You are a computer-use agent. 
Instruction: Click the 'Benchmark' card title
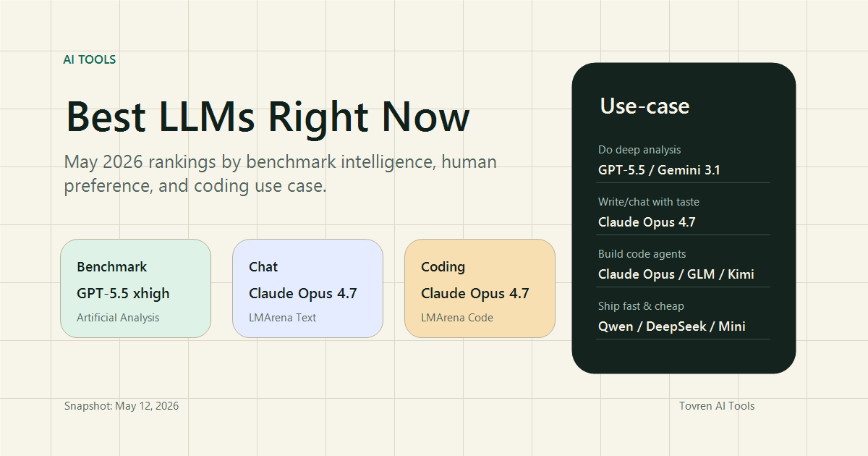point(112,267)
